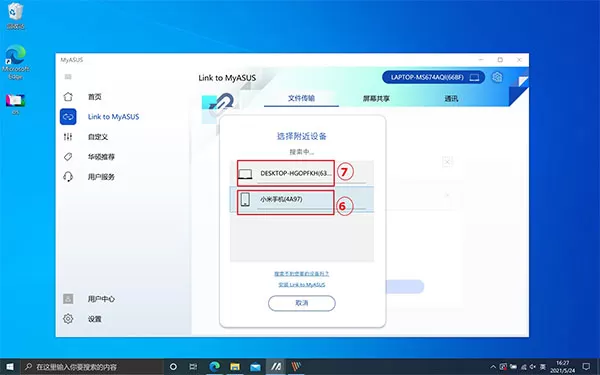Open Link to MyASUS gear settings icon

click(497, 77)
